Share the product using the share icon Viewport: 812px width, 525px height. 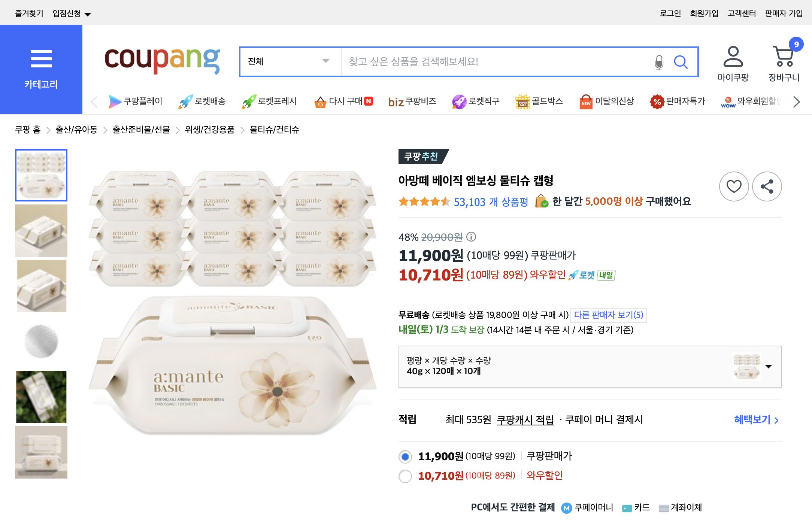(x=767, y=186)
